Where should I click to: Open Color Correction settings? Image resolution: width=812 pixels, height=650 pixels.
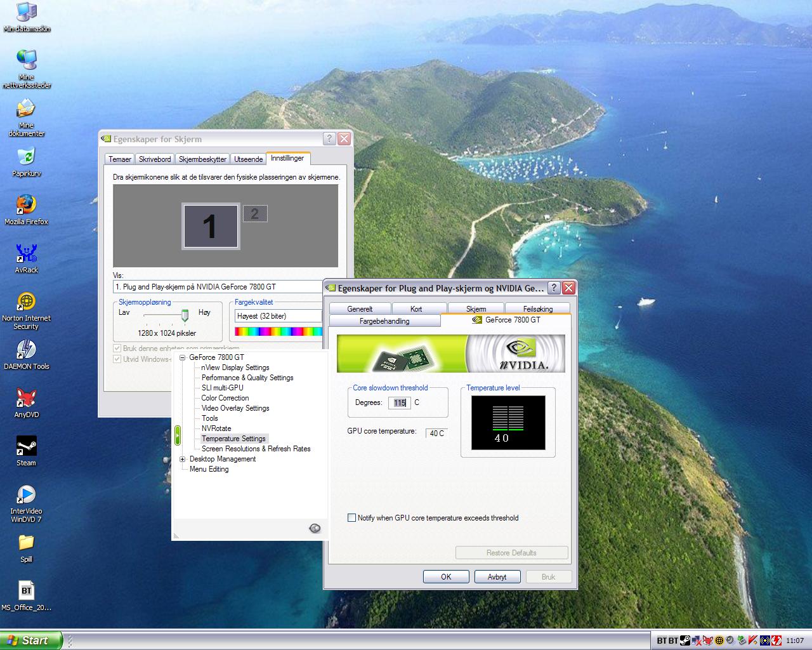(x=225, y=398)
